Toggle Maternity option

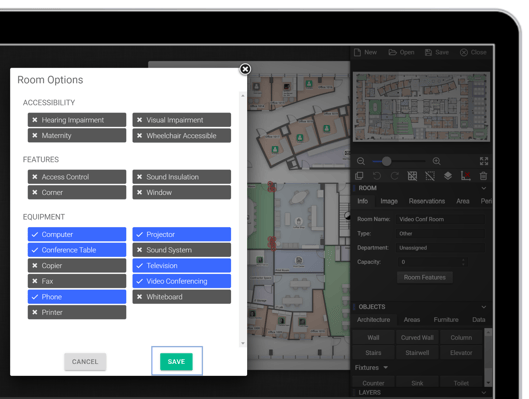[x=77, y=136]
